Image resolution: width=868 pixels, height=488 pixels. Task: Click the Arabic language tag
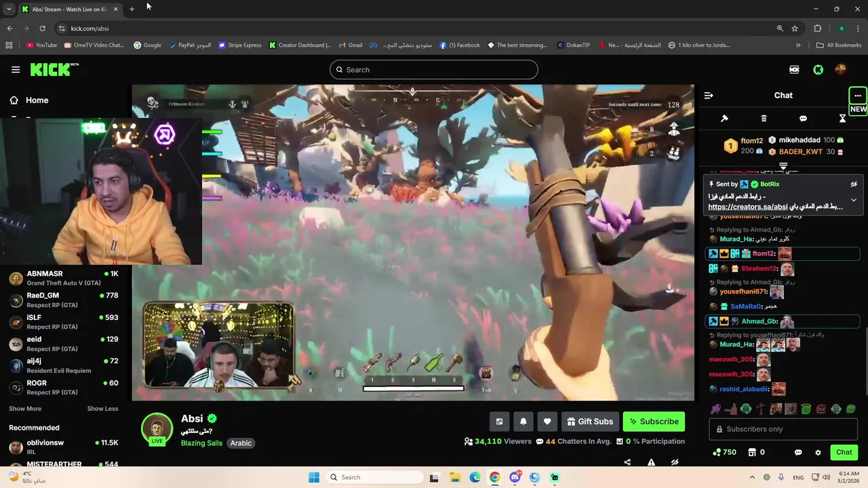241,443
